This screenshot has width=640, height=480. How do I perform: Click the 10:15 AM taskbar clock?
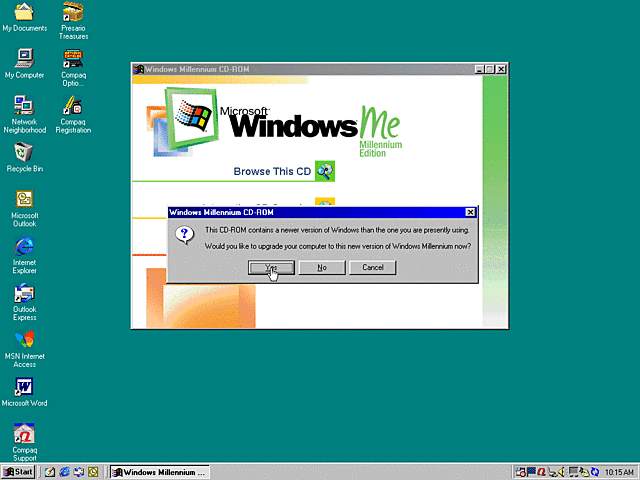(x=619, y=472)
